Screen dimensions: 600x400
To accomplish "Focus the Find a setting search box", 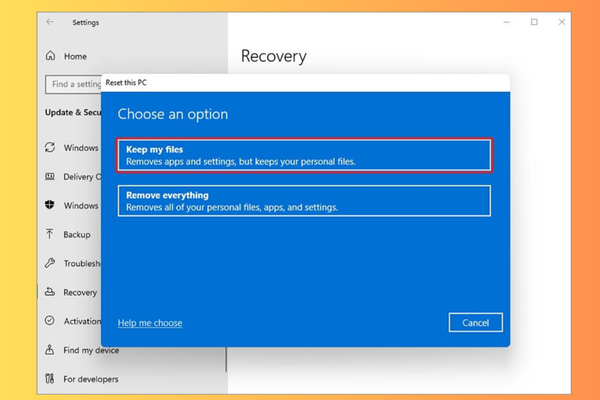I will pyautogui.click(x=73, y=84).
